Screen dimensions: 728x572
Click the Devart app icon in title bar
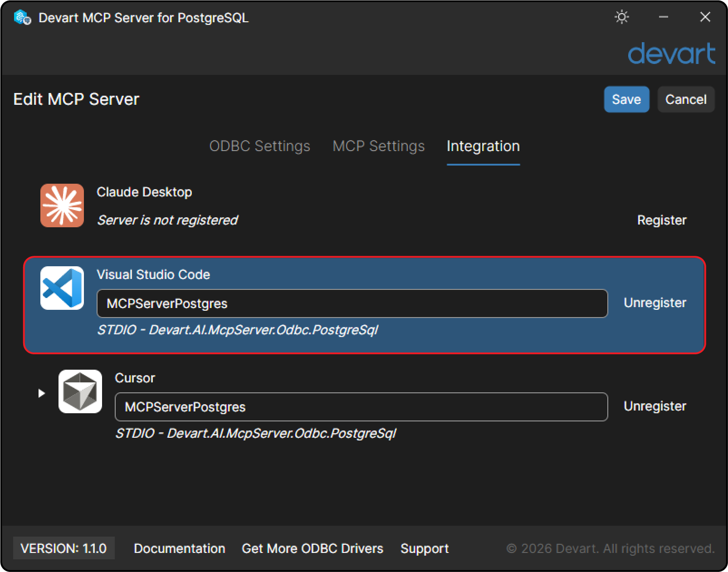(x=22, y=18)
